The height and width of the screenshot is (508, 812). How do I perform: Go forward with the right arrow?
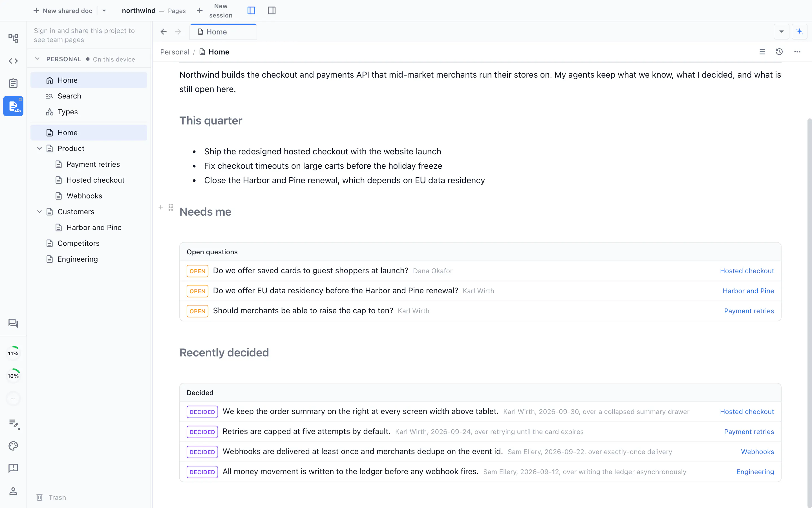pos(178,32)
